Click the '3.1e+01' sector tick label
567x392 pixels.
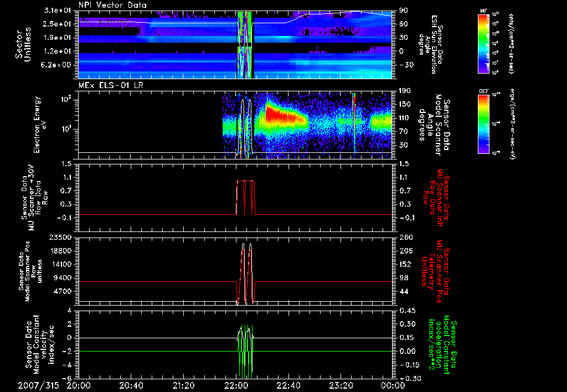[x=58, y=11]
